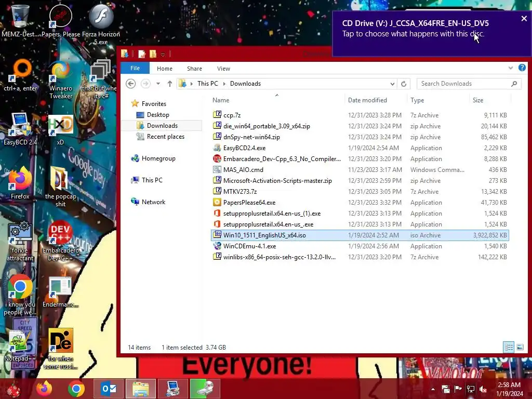Open 'the popcap shit' folder icon
Viewport: 532px width, 399px height.
[60, 187]
